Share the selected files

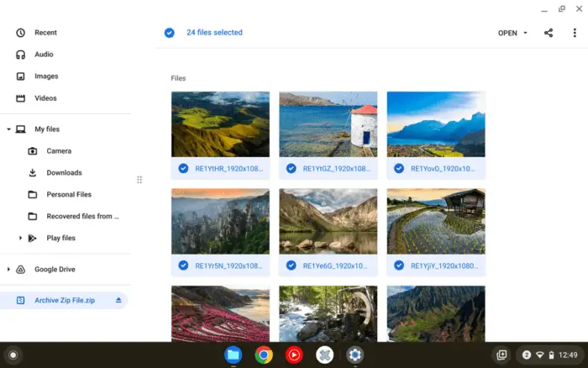coord(549,33)
